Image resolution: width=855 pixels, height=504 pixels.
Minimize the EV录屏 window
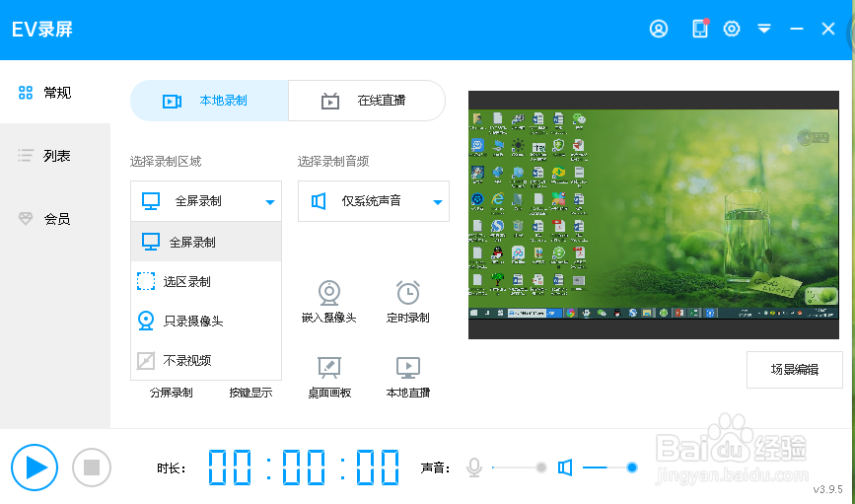(797, 29)
